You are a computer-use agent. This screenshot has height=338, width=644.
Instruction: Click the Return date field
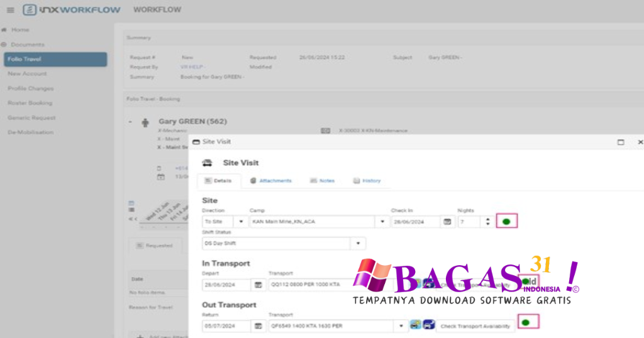tap(226, 327)
